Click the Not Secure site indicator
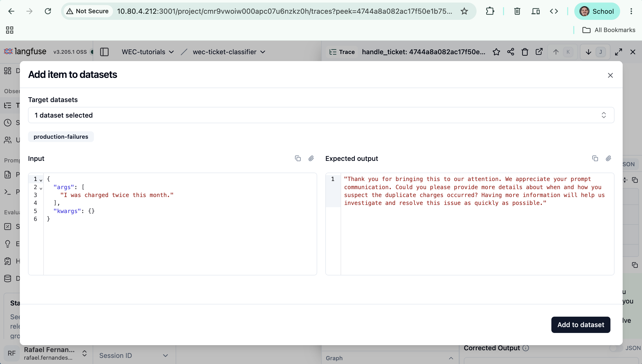 click(x=88, y=11)
